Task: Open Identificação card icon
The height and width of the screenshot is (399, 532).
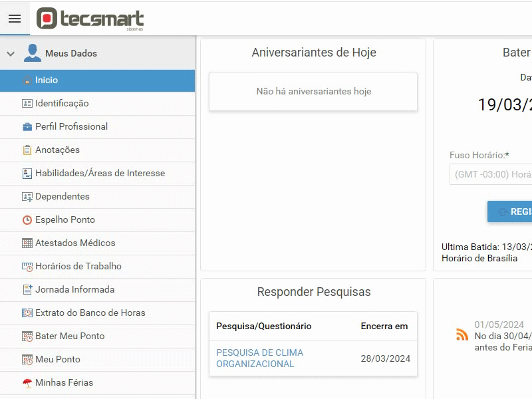Action: [27, 104]
